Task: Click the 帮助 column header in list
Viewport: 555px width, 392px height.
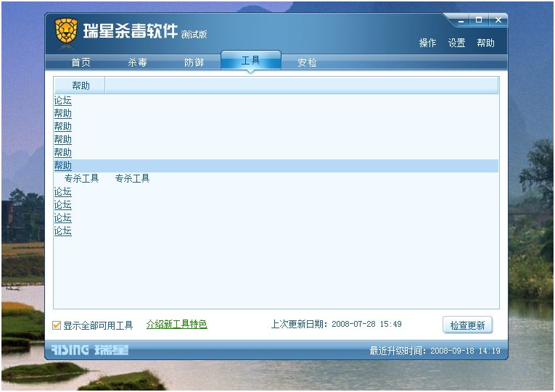Action: [x=80, y=86]
